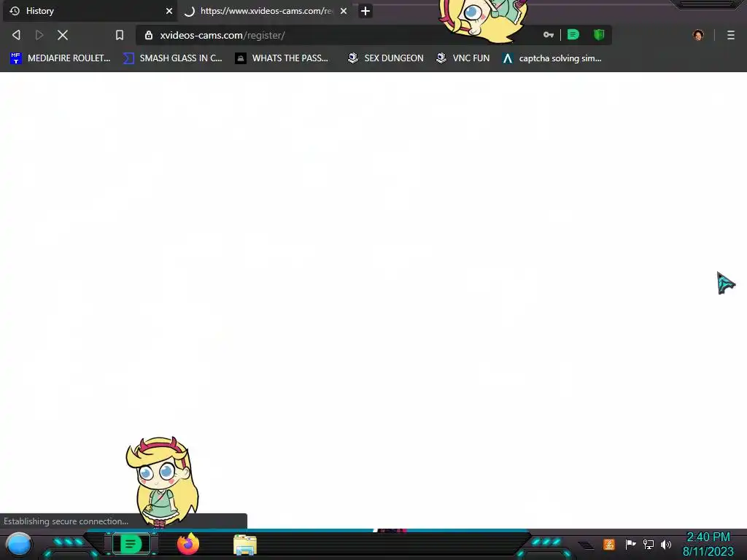Open the SMASH GLASS IN C... bookmark
The height and width of the screenshot is (560, 747).
(x=172, y=58)
